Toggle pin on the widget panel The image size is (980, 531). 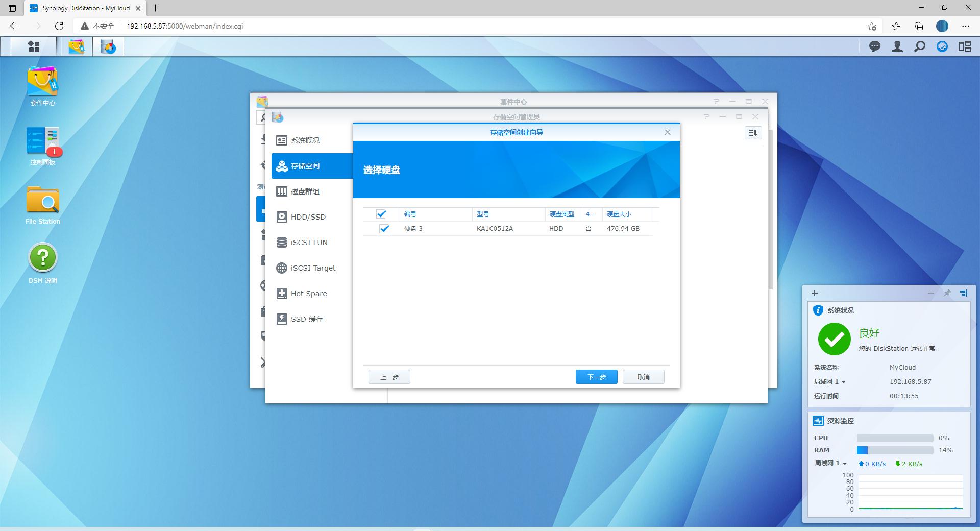point(947,293)
